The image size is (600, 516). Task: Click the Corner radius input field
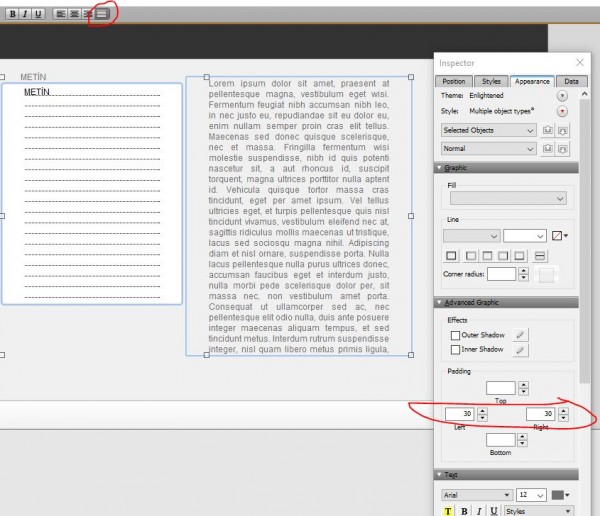point(501,274)
